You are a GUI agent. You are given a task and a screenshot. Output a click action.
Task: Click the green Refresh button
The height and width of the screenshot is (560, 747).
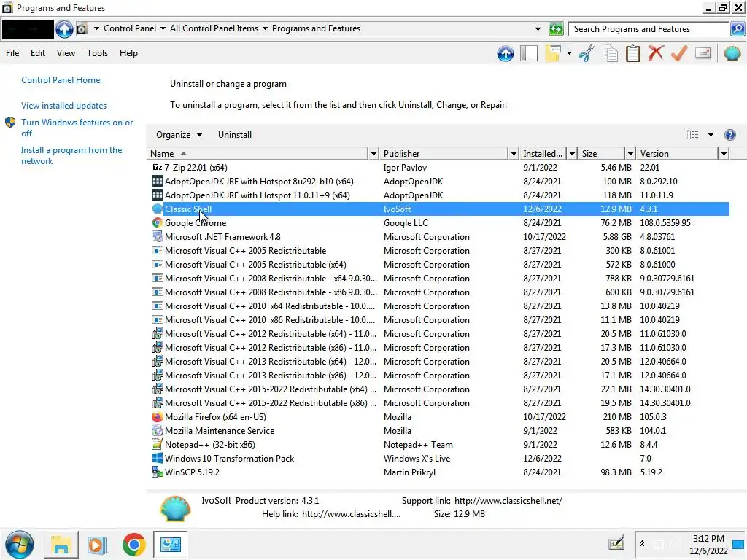pos(556,29)
